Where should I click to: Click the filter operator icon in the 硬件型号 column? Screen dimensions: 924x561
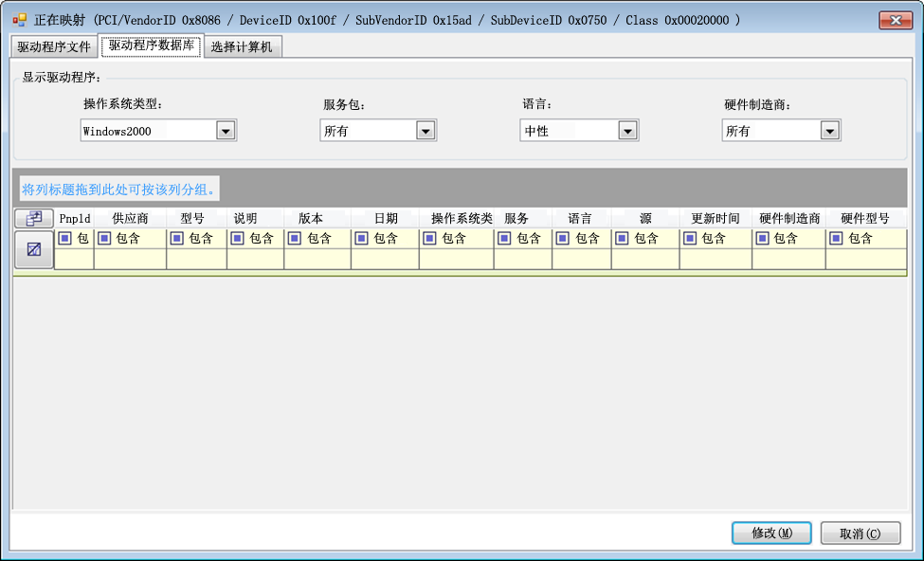(837, 239)
